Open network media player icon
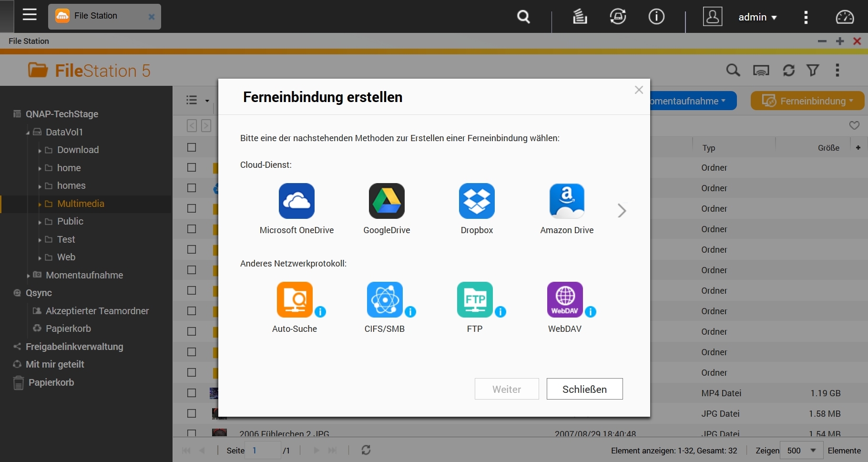The image size is (868, 462). pyautogui.click(x=761, y=71)
